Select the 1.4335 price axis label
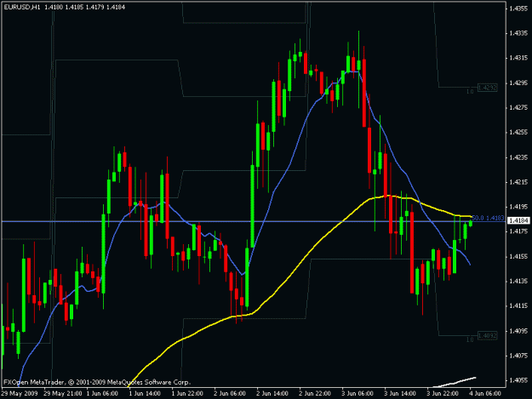Image resolution: width=532 pixels, height=399 pixels. [x=518, y=33]
